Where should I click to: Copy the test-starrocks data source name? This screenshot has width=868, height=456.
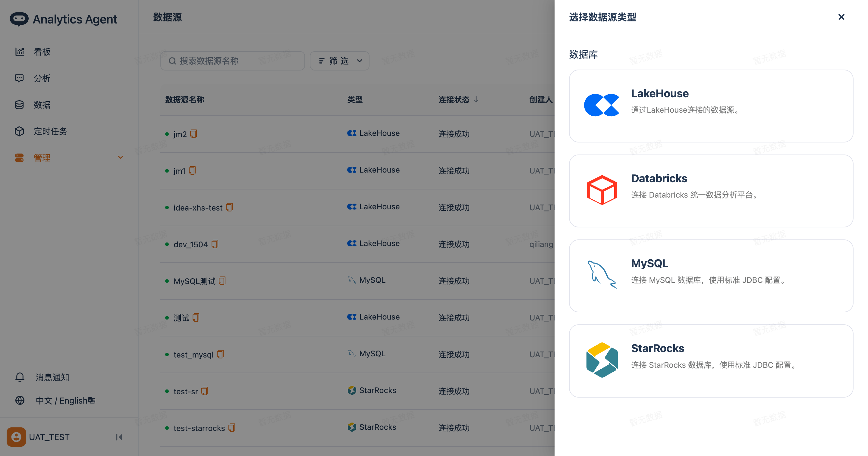pos(232,428)
